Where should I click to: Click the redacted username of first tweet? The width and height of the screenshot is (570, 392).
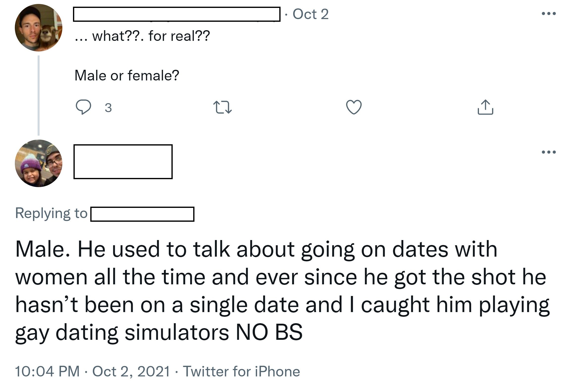[x=177, y=14]
